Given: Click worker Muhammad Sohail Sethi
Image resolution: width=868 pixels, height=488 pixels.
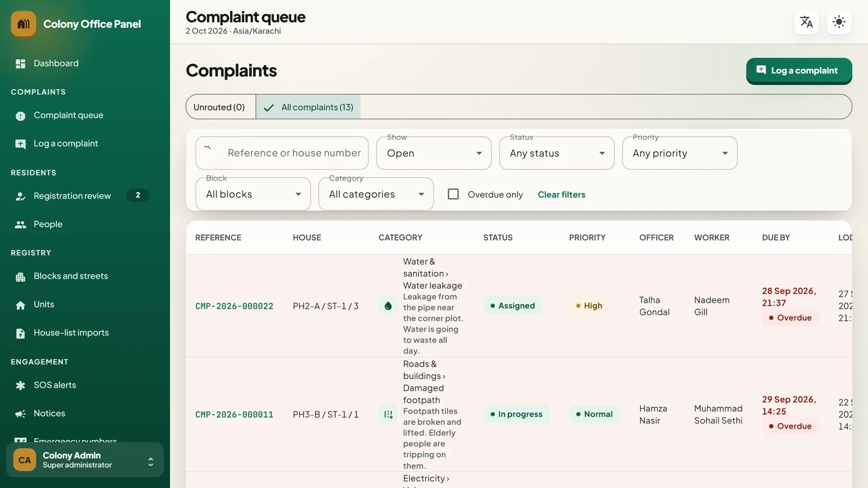Looking at the screenshot, I should [x=718, y=414].
